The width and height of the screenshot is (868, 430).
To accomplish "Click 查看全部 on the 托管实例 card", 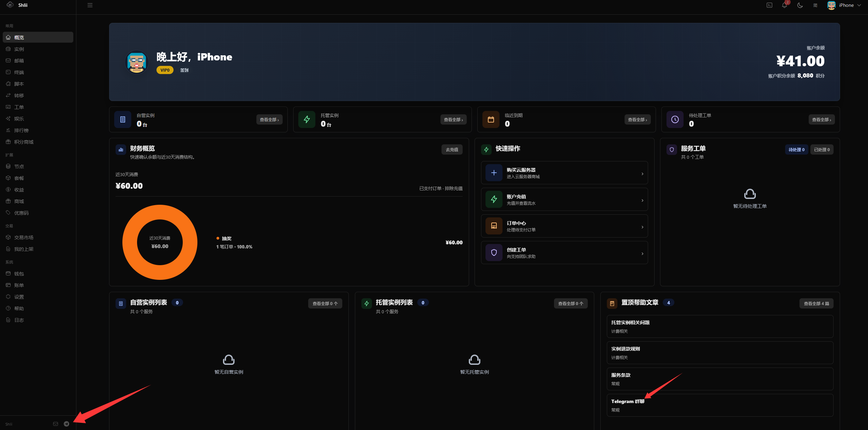I will tap(453, 119).
